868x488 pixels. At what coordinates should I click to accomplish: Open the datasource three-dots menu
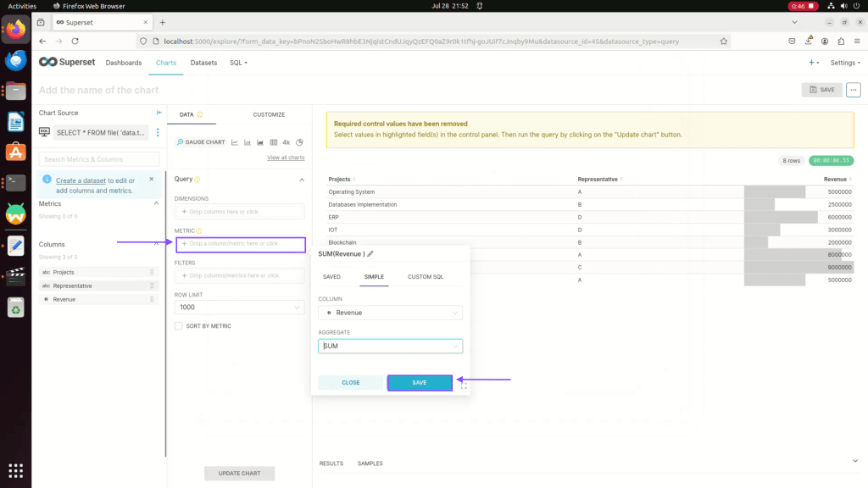pyautogui.click(x=158, y=133)
